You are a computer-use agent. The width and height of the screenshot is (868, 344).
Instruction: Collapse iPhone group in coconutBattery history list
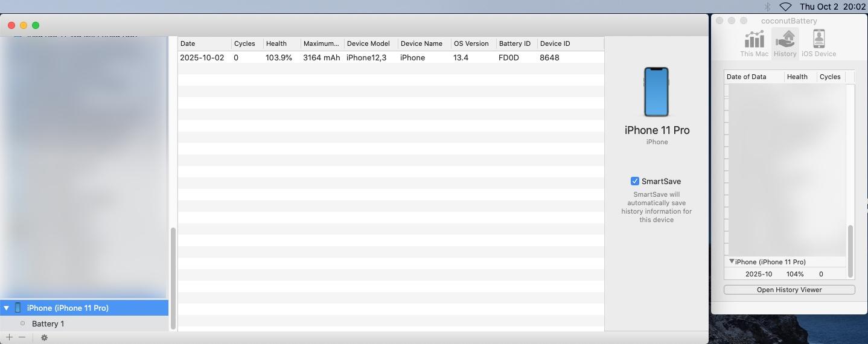tap(732, 262)
